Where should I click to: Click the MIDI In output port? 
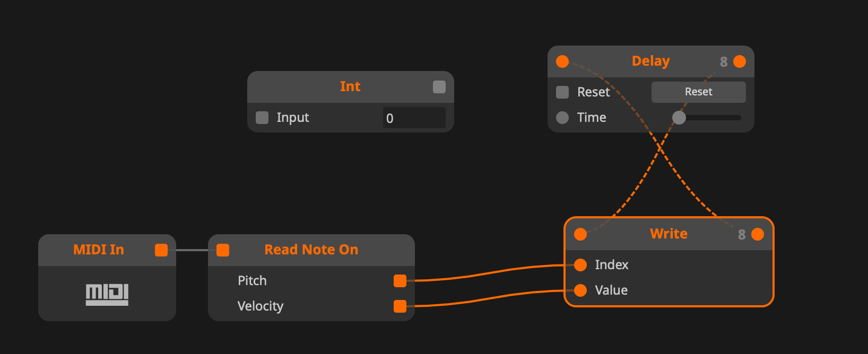[161, 250]
